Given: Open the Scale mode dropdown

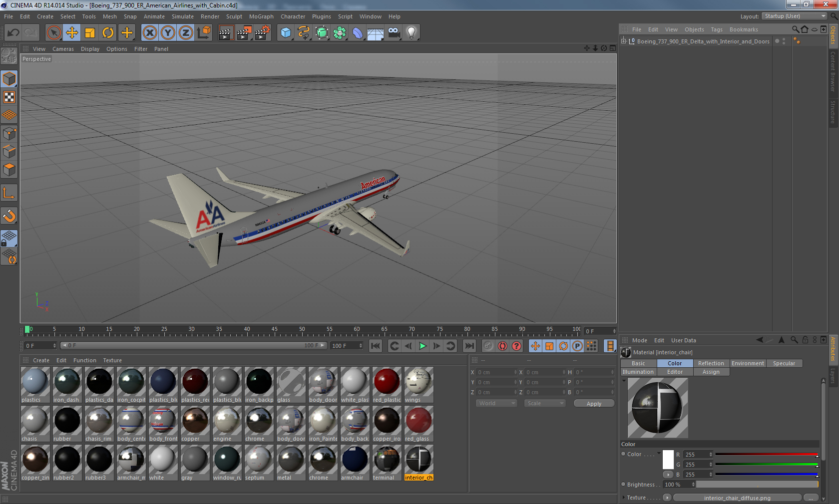Looking at the screenshot, I should tap(544, 403).
